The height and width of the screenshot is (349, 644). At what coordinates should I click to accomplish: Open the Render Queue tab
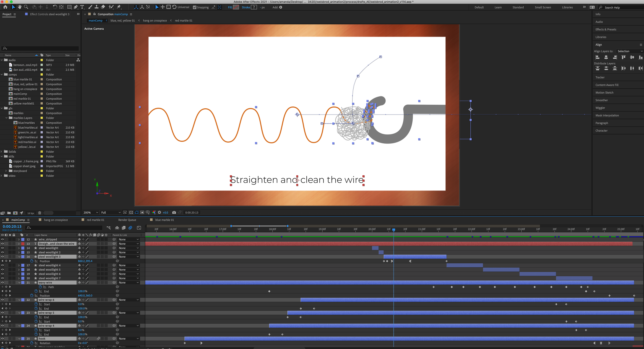coord(127,220)
